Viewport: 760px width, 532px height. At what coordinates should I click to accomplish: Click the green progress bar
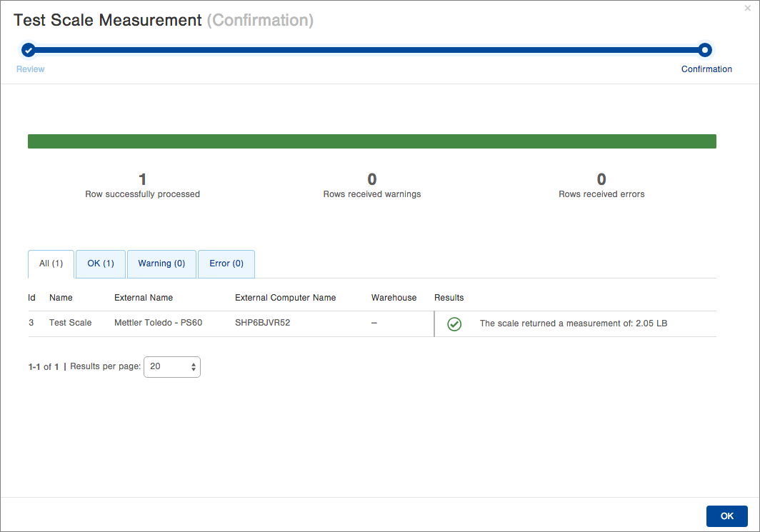(x=371, y=141)
